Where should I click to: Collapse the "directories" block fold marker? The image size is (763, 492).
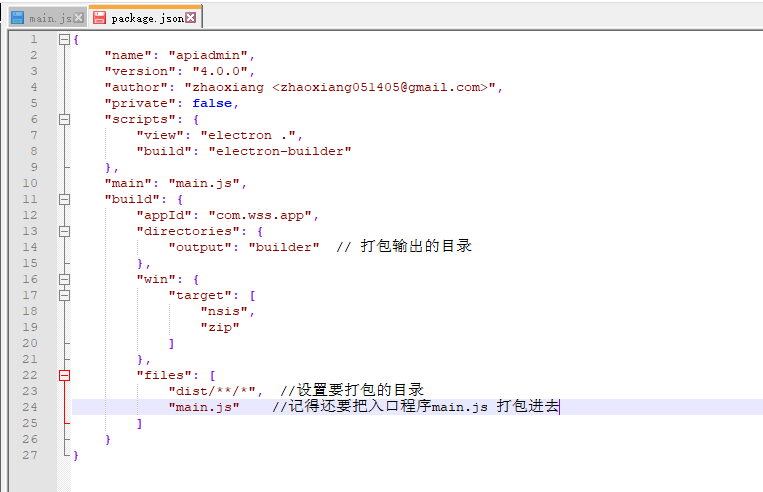pyautogui.click(x=64, y=231)
